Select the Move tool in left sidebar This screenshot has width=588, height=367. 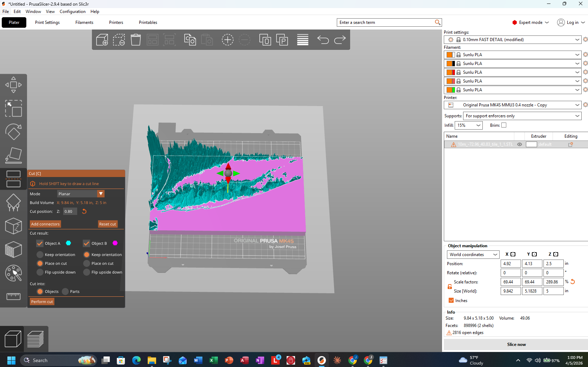click(x=13, y=85)
